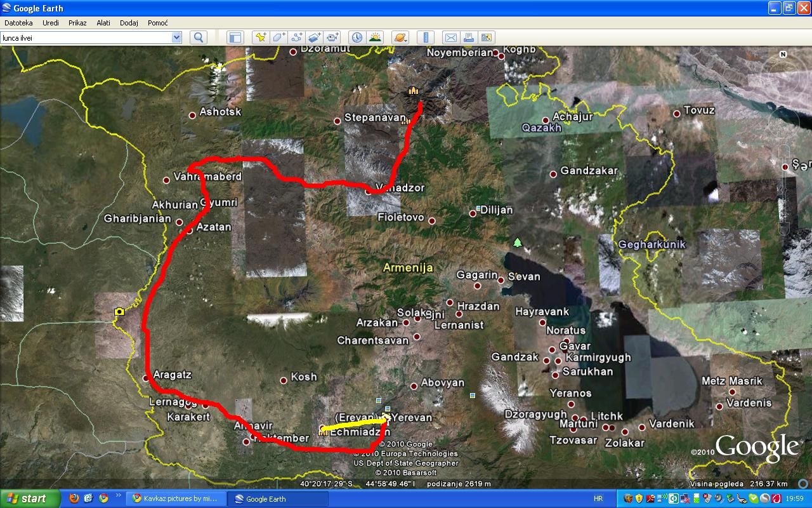The width and height of the screenshot is (812, 508).
Task: Select the Armenija country label
Action: (408, 268)
